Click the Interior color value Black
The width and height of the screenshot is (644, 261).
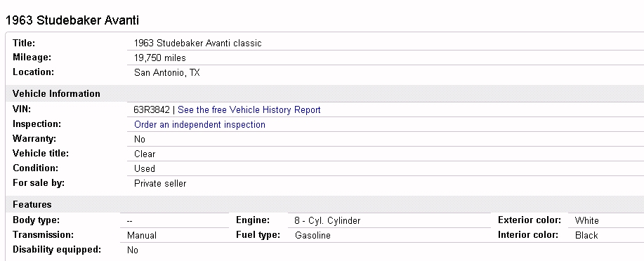click(x=586, y=236)
